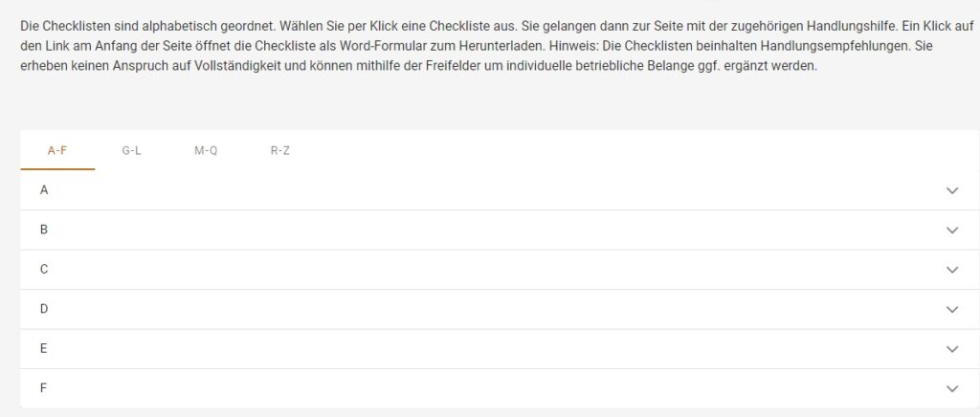Expand the accordion section labeled E
Viewport: 980px width, 417px height.
(44, 349)
